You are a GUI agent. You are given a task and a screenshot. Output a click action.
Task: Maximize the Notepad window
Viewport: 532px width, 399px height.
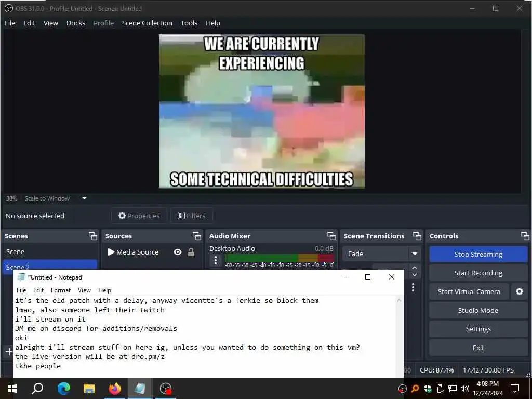(x=367, y=277)
